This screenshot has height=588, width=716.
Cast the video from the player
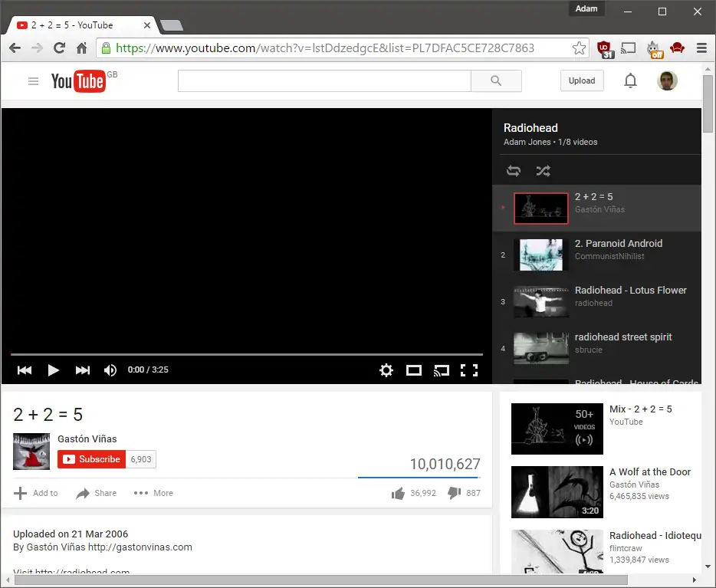(442, 370)
